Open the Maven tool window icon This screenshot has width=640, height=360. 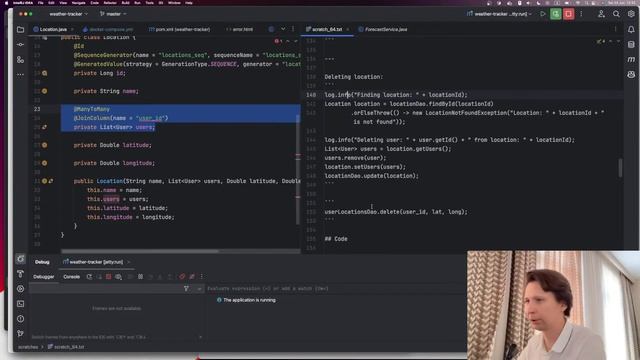[631, 60]
